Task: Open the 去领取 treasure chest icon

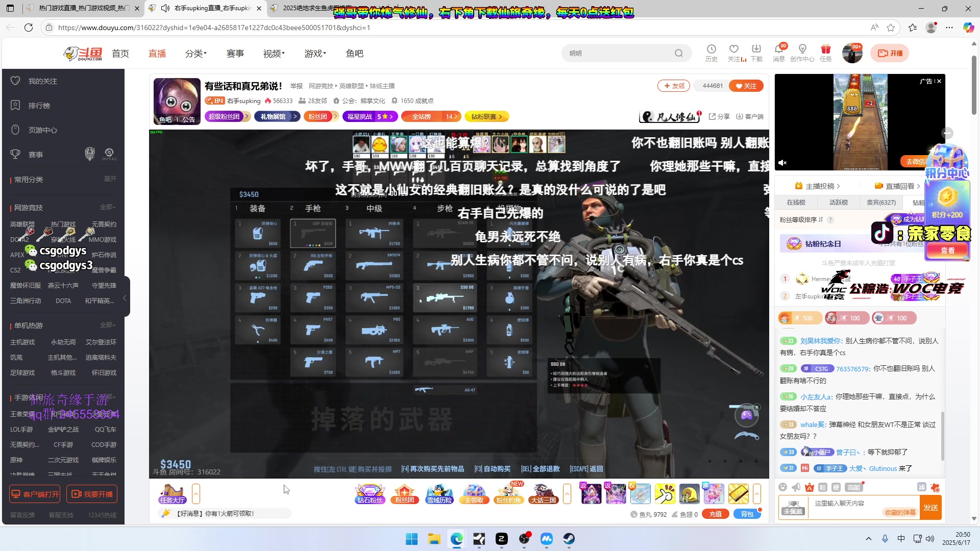Action: coord(474,494)
